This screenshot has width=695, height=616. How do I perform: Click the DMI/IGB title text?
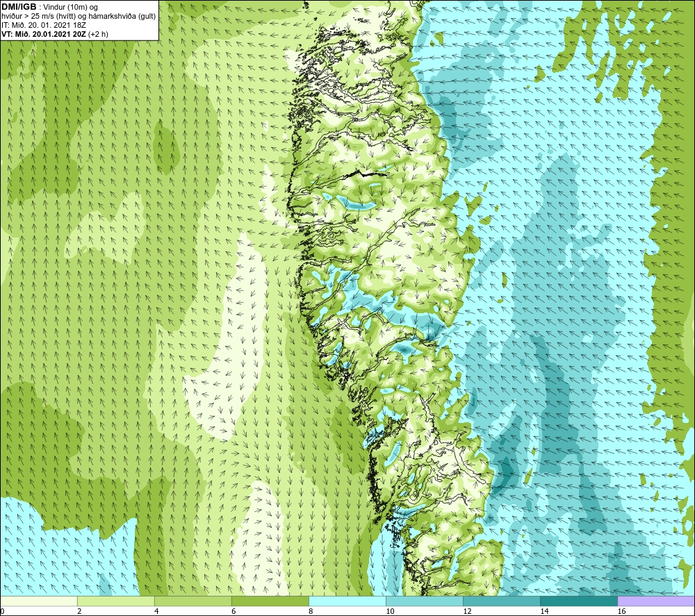tap(19, 7)
